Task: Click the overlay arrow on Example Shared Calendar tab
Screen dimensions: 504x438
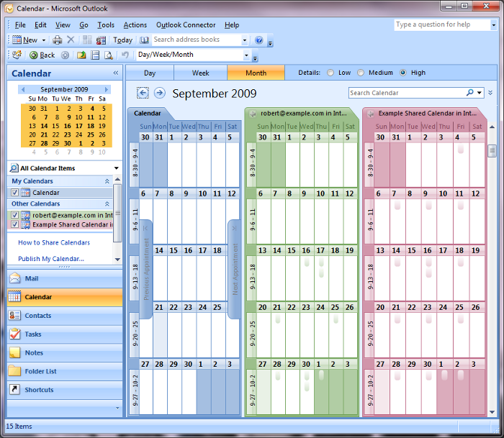Action: tap(371, 114)
